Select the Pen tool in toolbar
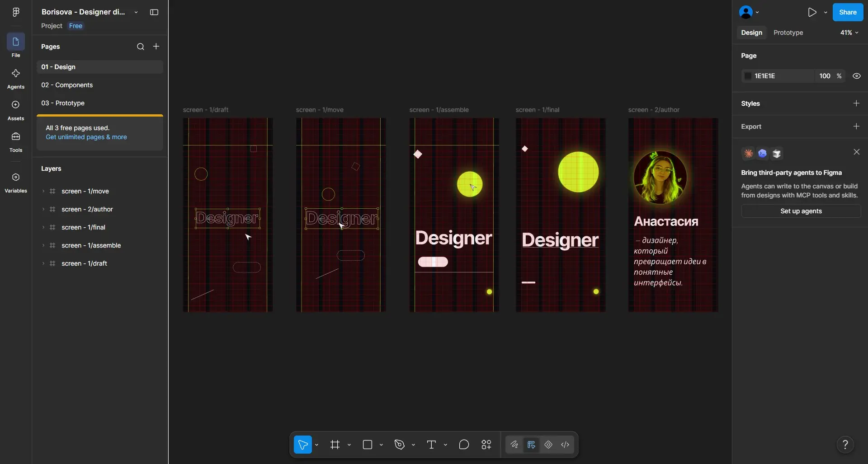The height and width of the screenshot is (464, 868). pos(399,445)
